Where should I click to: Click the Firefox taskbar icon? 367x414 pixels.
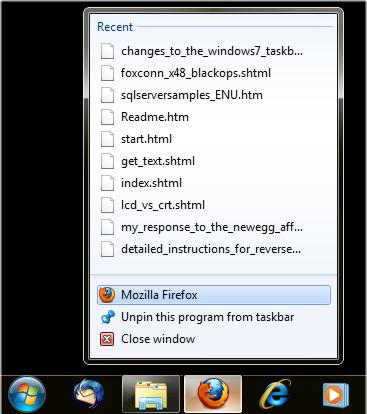coord(213,395)
